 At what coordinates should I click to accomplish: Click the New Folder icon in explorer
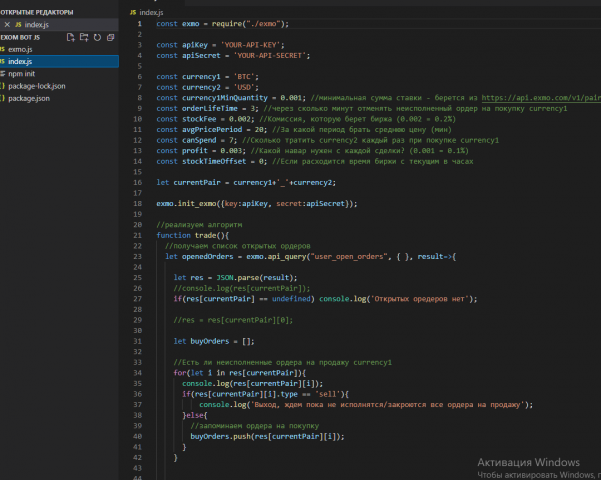point(84,36)
